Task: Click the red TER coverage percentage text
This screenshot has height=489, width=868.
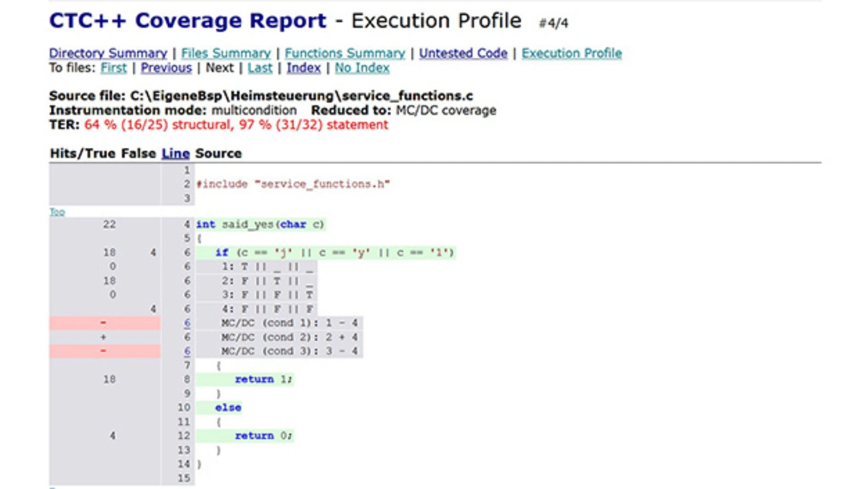Action: [x=236, y=125]
